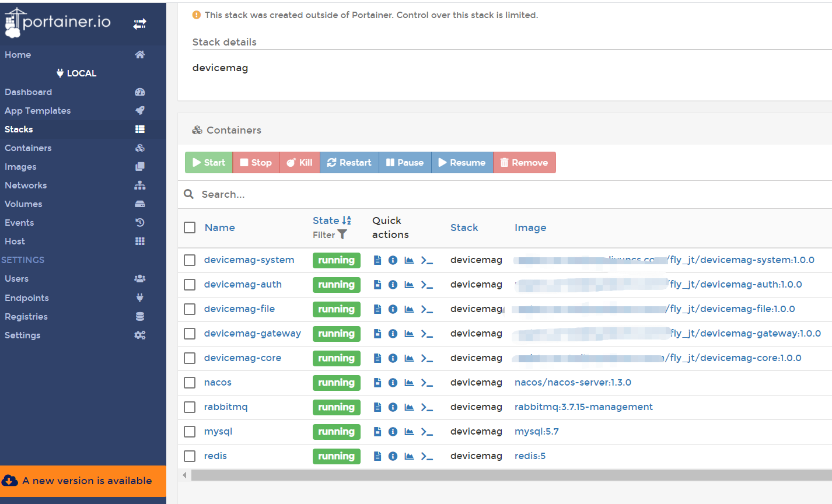Click the Volumes icon in the sidebar
The image size is (832, 504).
(x=140, y=204)
